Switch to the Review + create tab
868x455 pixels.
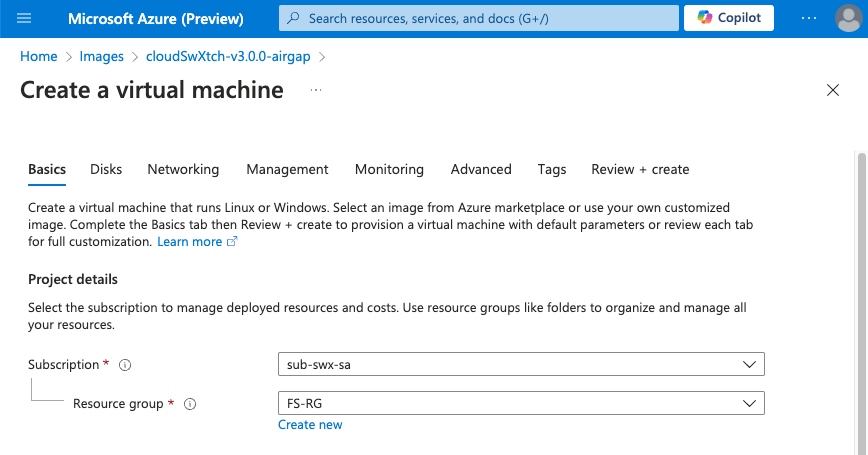(x=640, y=169)
